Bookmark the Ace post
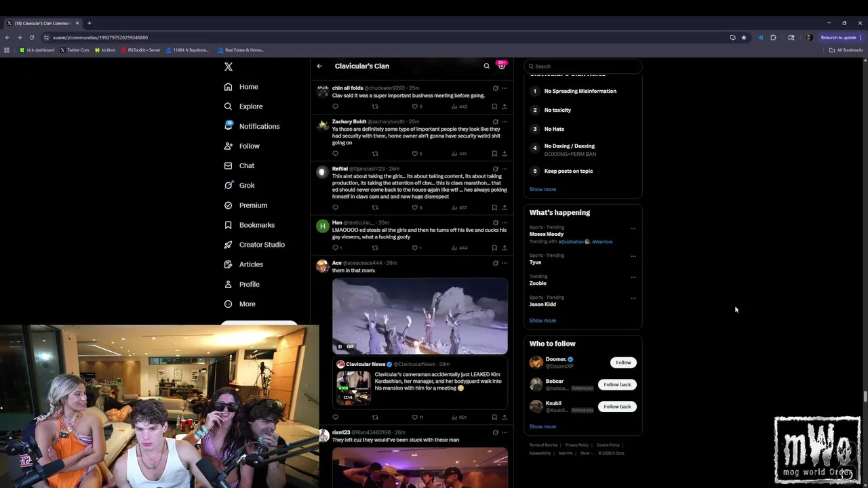Image resolution: width=868 pixels, height=488 pixels. point(494,418)
